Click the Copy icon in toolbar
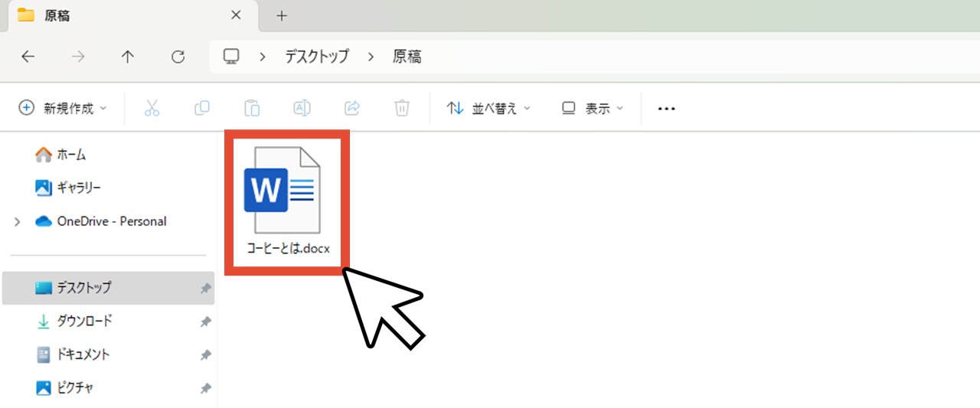Image resolution: width=980 pixels, height=408 pixels. 202,108
